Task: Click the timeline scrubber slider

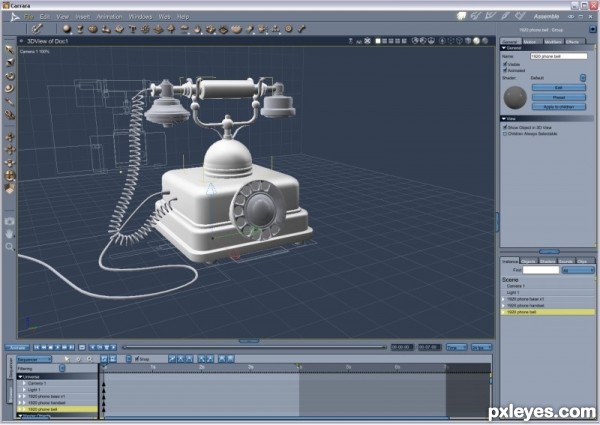Action: (x=254, y=347)
